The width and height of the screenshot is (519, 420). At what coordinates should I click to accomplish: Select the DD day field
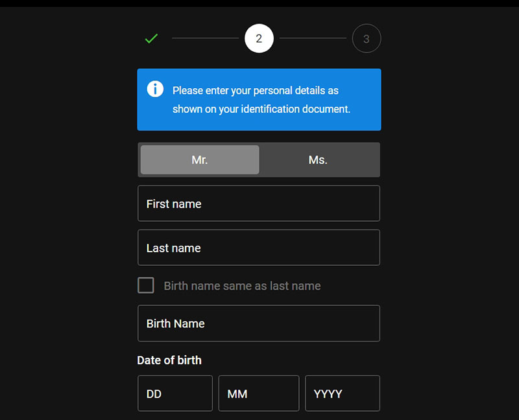point(175,393)
